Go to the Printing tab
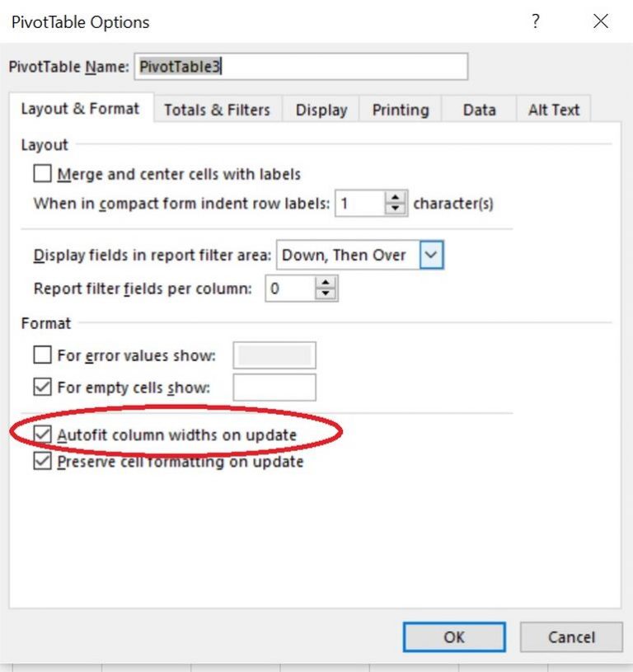Viewport: 633px width, 672px height. [x=401, y=110]
